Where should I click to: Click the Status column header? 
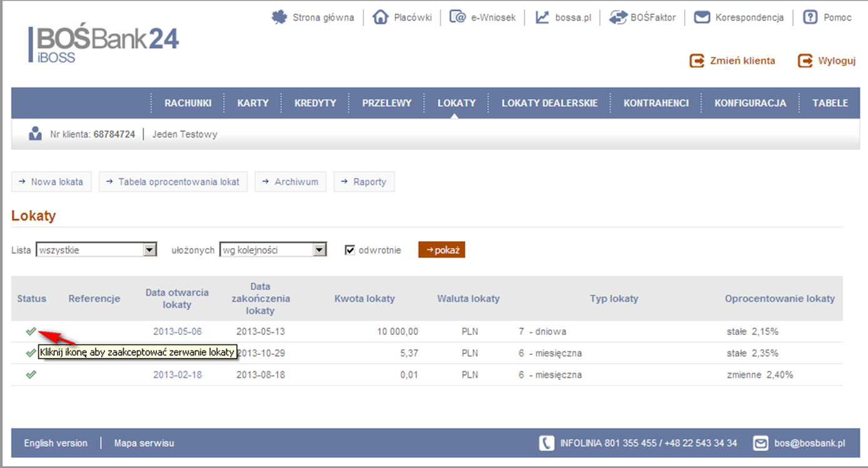click(32, 298)
